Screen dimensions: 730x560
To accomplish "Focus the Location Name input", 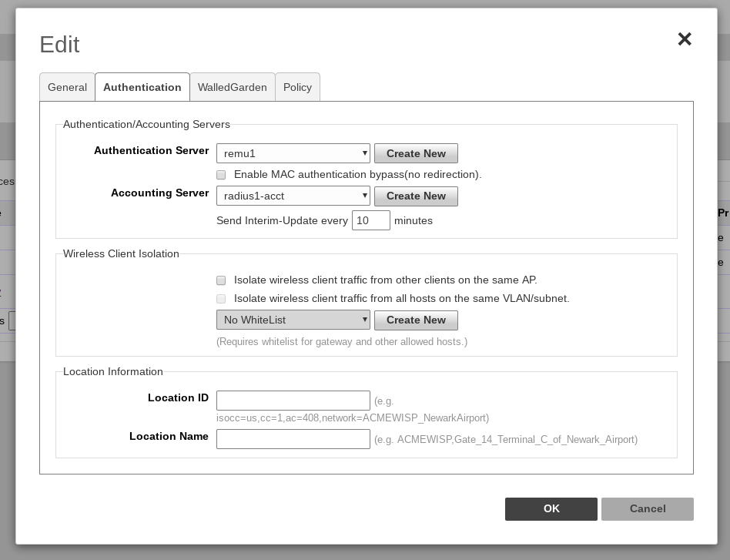I will coord(293,439).
